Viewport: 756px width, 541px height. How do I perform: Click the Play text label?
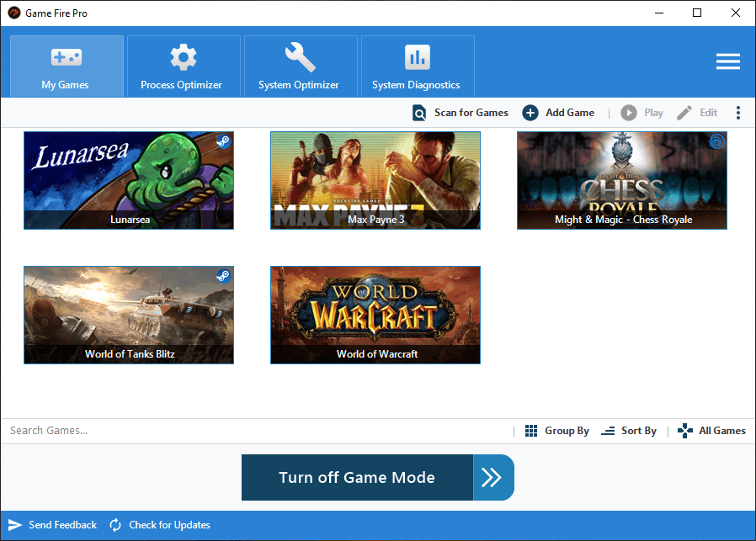pos(653,113)
